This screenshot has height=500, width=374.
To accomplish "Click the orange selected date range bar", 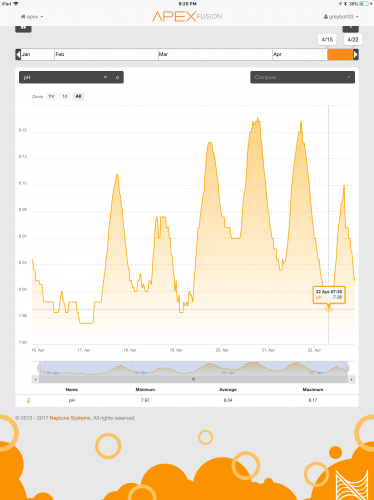I will coord(340,54).
